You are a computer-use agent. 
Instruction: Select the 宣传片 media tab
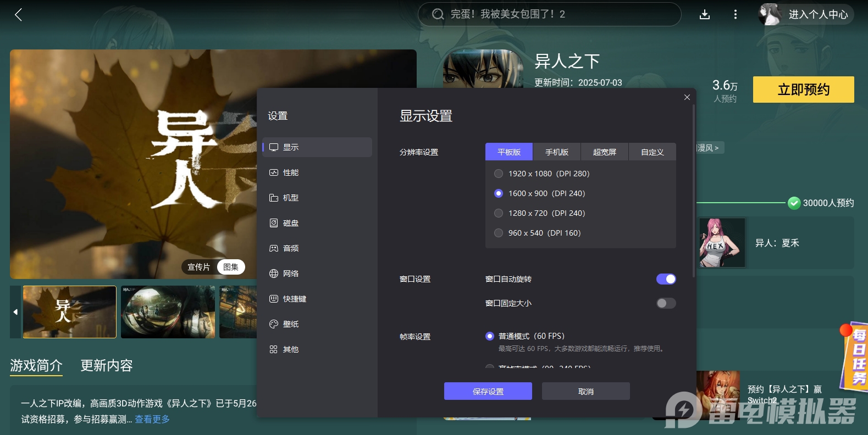point(199,267)
